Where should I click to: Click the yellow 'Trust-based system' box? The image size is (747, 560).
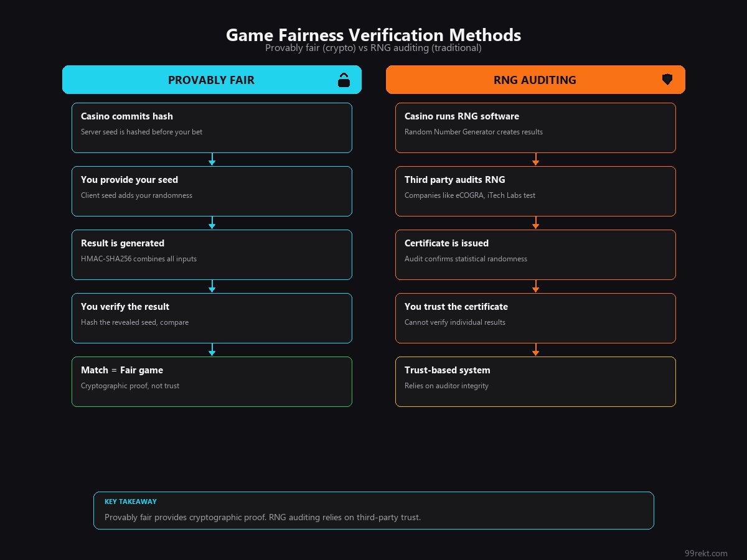point(535,381)
